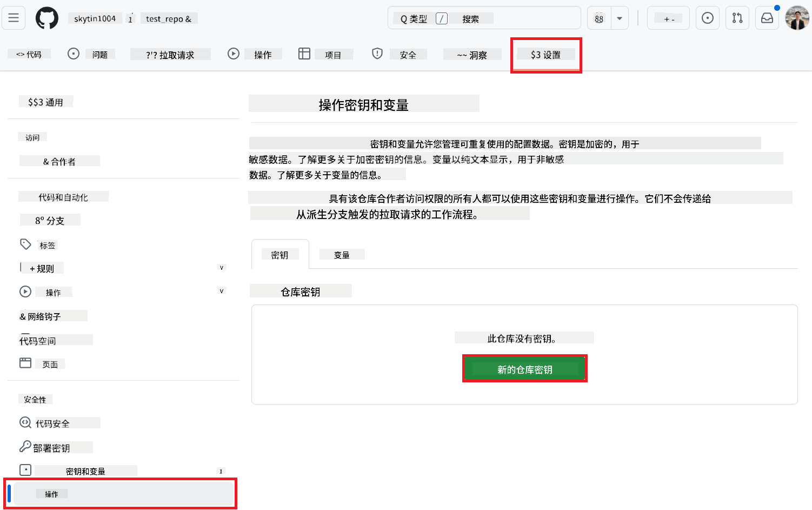Click the browser icon beside 页面
The height and width of the screenshot is (510, 812).
(x=25, y=363)
